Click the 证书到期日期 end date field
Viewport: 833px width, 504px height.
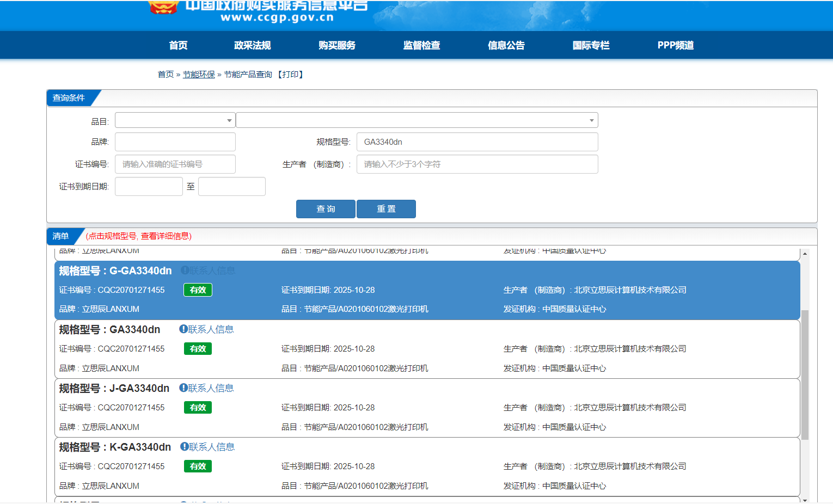pos(232,187)
